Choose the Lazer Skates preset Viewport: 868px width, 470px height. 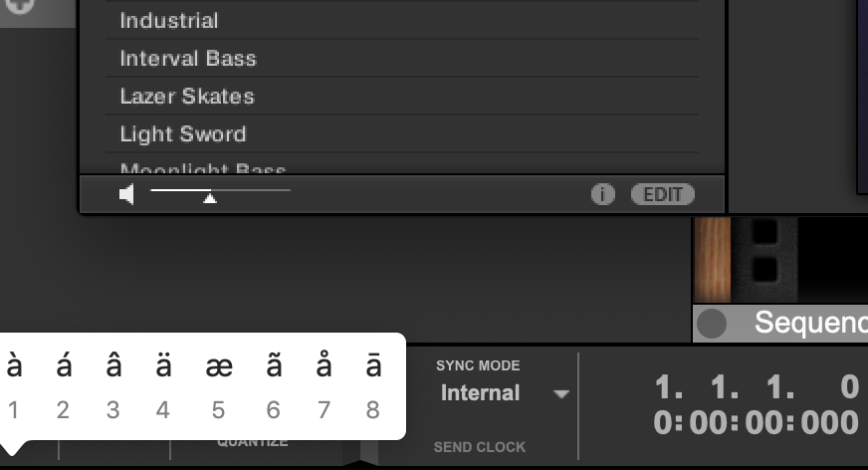(402, 96)
